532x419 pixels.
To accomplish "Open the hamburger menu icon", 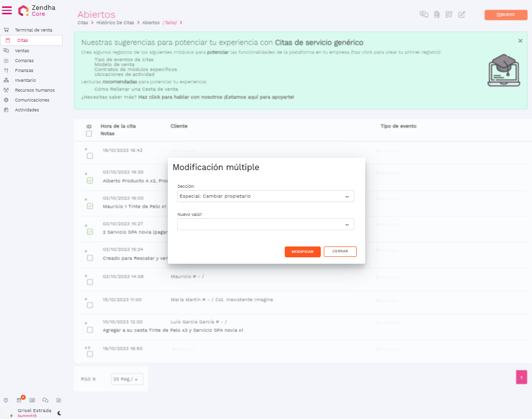I will 7,10.
